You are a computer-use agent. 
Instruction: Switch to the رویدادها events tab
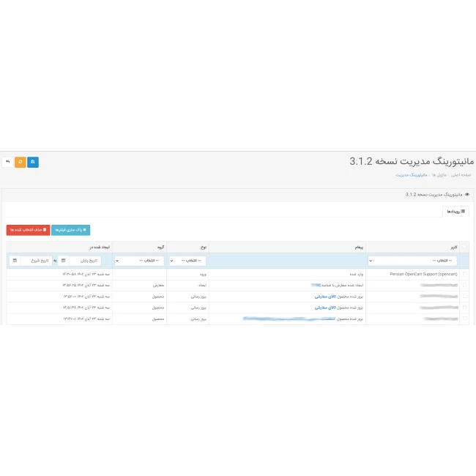456,212
